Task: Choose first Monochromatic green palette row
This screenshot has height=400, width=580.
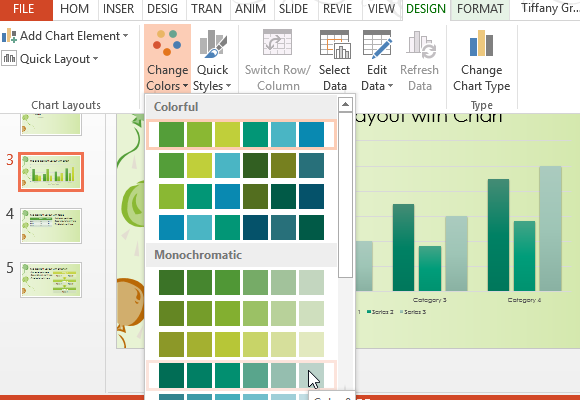Action: [241, 282]
